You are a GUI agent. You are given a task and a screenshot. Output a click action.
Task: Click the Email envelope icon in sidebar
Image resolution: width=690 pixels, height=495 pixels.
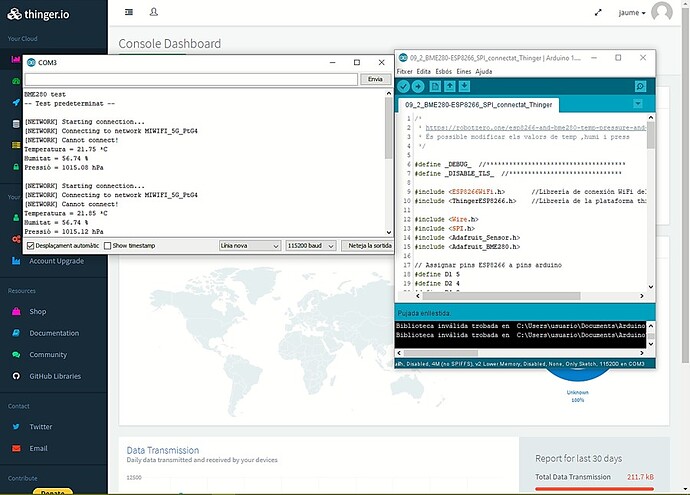tap(16, 448)
